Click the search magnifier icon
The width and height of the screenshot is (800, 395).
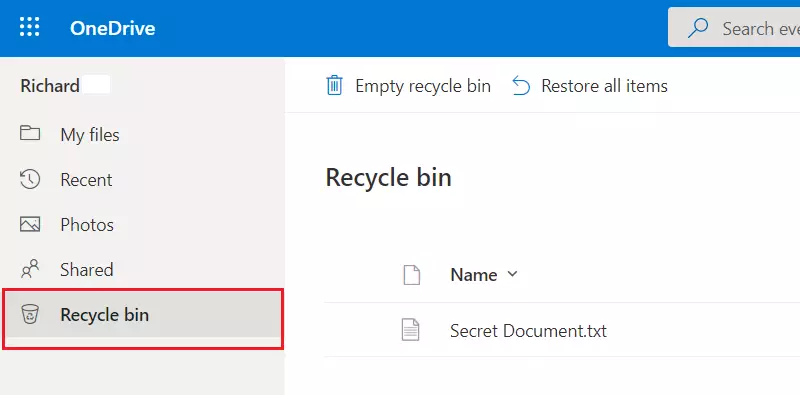click(x=697, y=28)
